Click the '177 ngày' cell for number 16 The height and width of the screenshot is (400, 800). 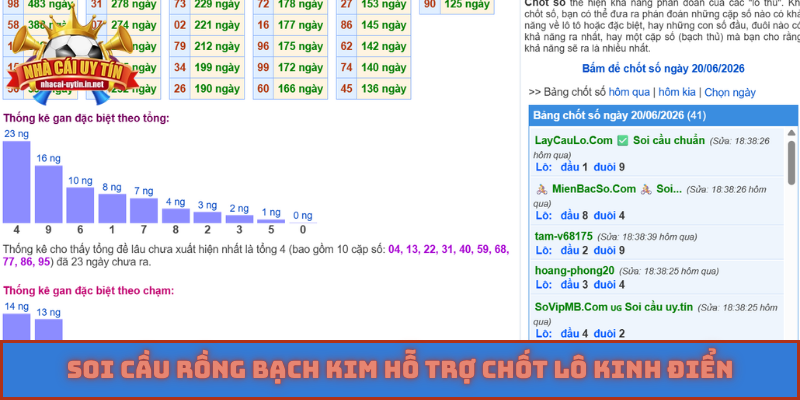click(301, 25)
